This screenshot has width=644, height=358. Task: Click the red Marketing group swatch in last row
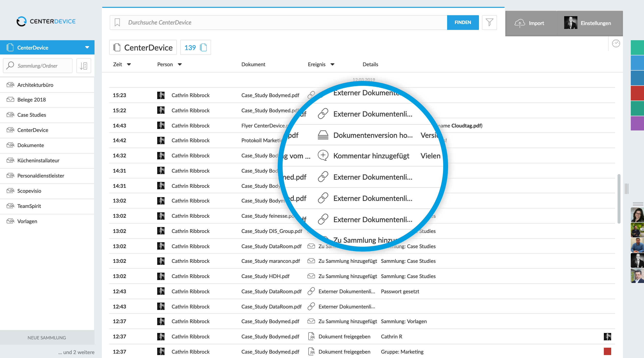click(x=607, y=351)
